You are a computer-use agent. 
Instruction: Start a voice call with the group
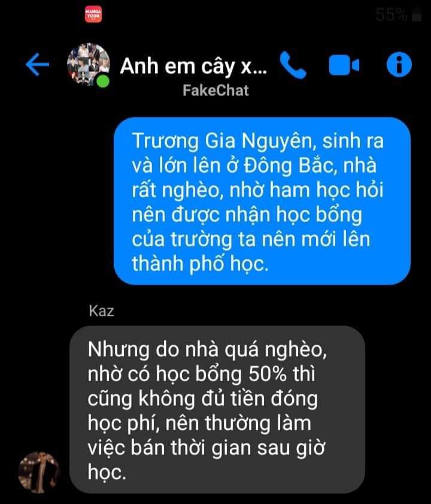point(293,65)
